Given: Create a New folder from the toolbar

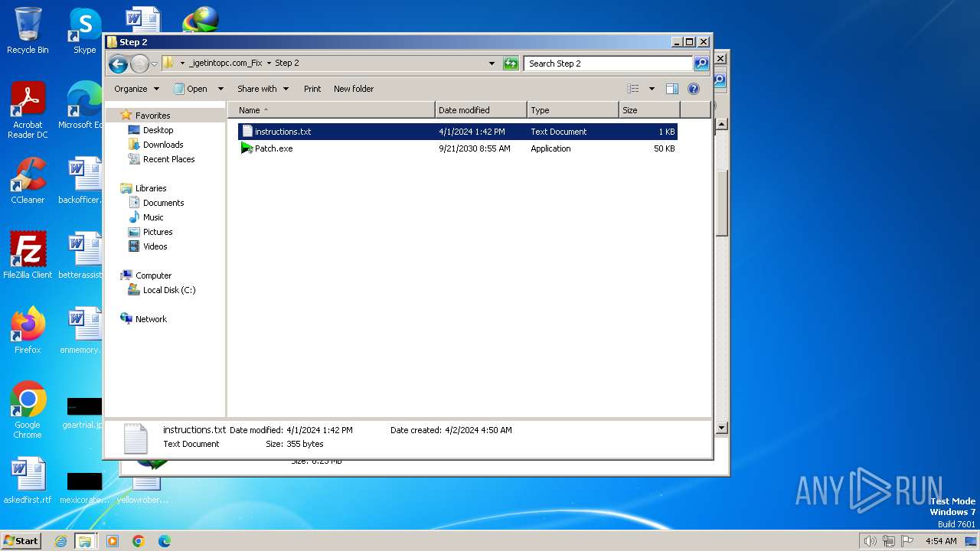Looking at the screenshot, I should click(354, 89).
